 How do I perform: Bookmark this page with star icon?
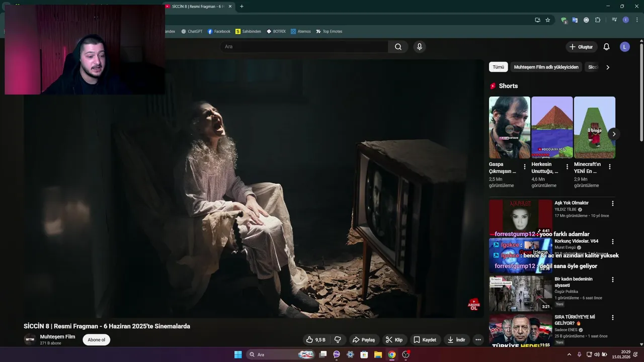click(x=548, y=20)
